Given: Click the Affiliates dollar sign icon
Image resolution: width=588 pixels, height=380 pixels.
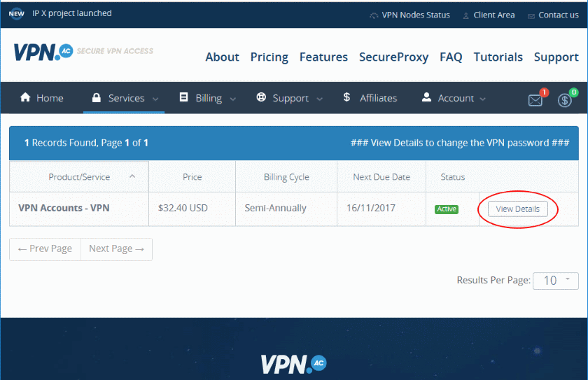Looking at the screenshot, I should (x=346, y=97).
